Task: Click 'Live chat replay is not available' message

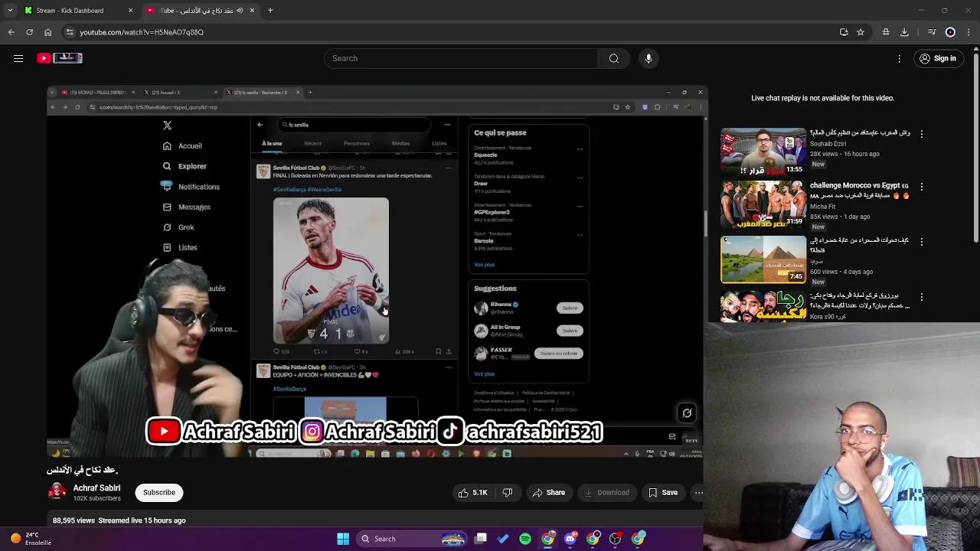Action: [x=822, y=98]
